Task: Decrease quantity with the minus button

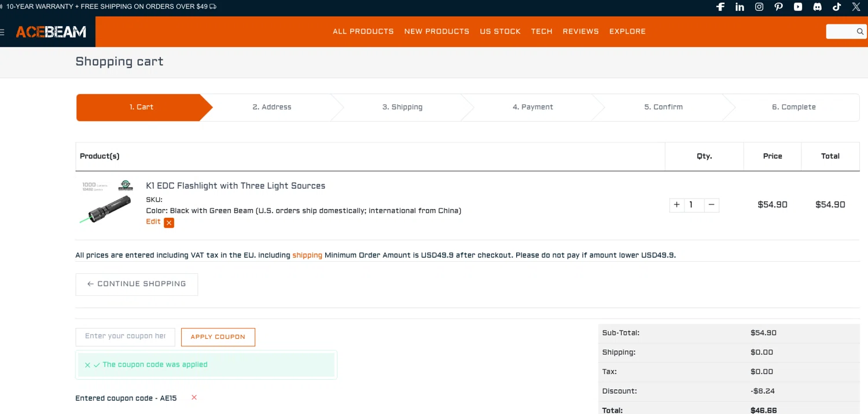Action: (x=712, y=205)
